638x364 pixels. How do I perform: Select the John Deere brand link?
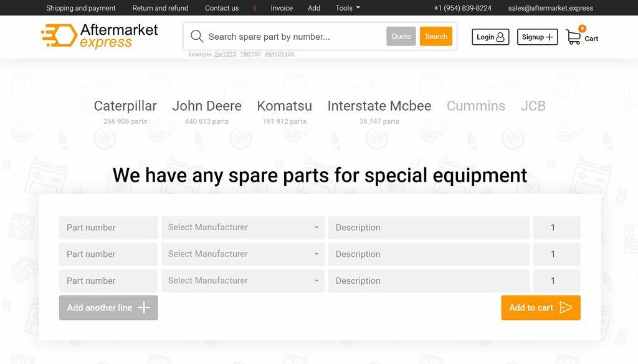(207, 106)
